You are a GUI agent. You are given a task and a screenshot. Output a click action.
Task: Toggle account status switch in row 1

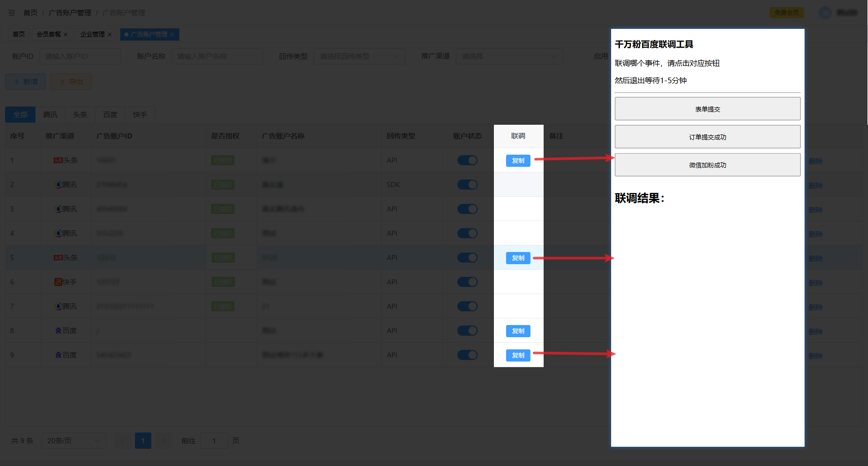pyautogui.click(x=467, y=160)
